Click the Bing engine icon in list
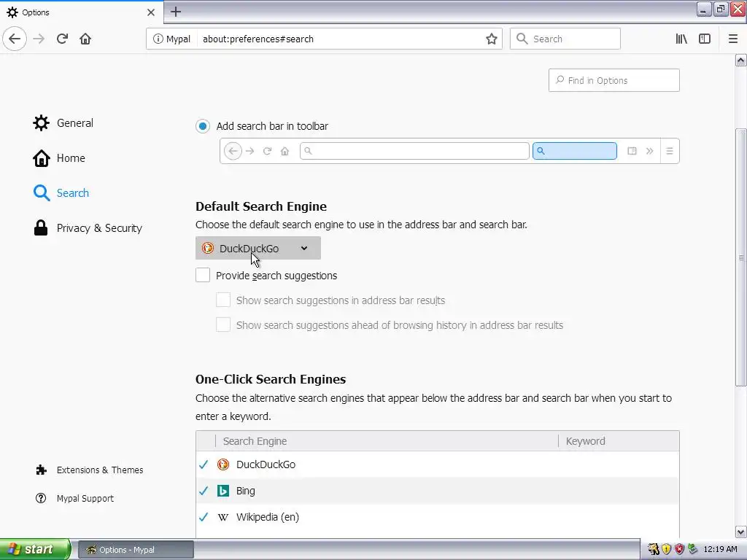747x560 pixels. coord(223,491)
